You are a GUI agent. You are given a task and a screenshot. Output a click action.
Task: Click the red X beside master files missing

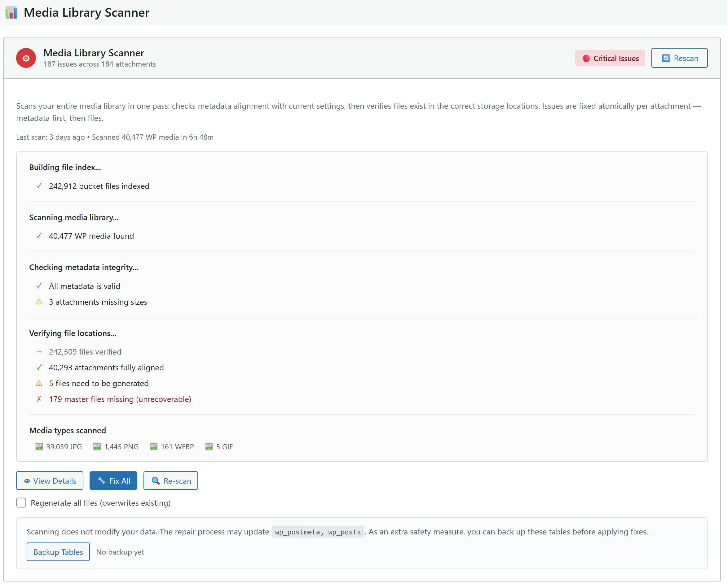click(x=39, y=399)
